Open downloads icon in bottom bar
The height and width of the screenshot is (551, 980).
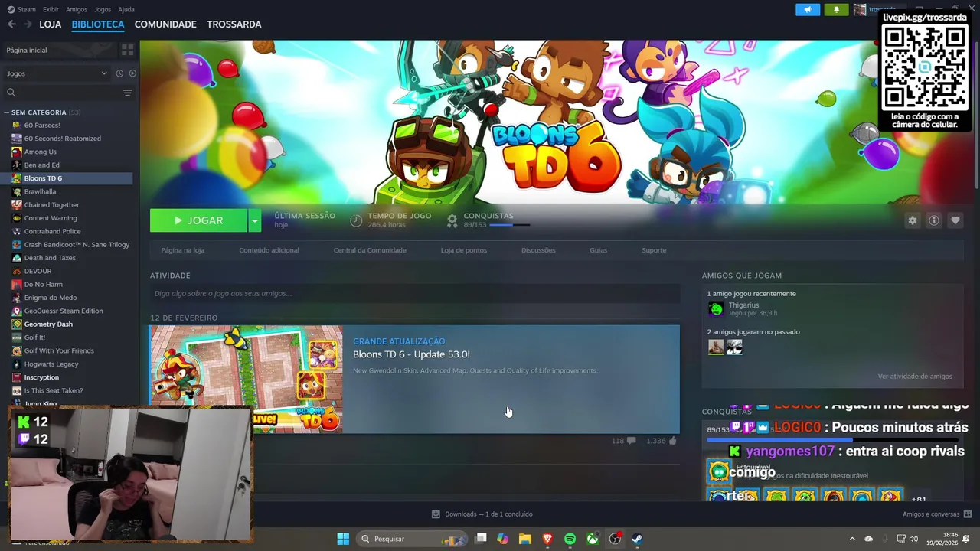[x=436, y=514]
